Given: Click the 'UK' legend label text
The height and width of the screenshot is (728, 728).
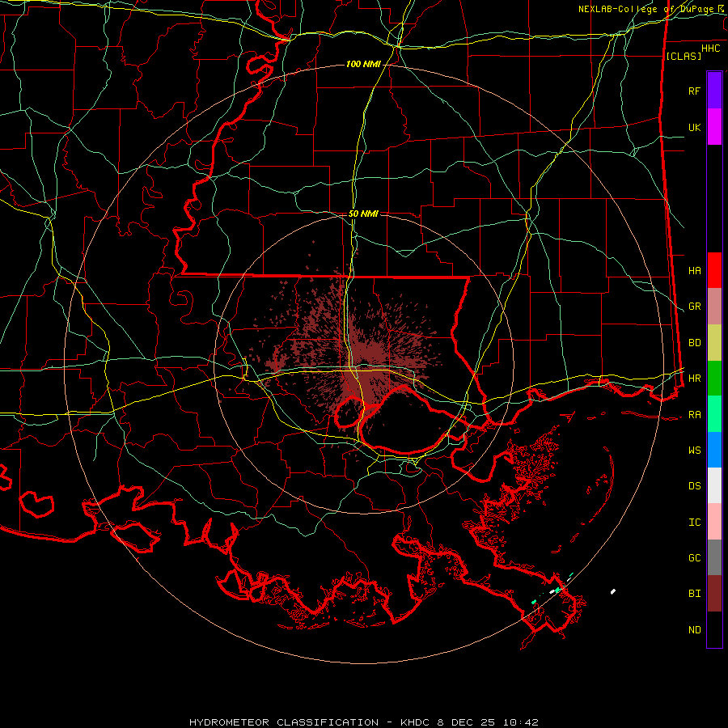Looking at the screenshot, I should (694, 127).
